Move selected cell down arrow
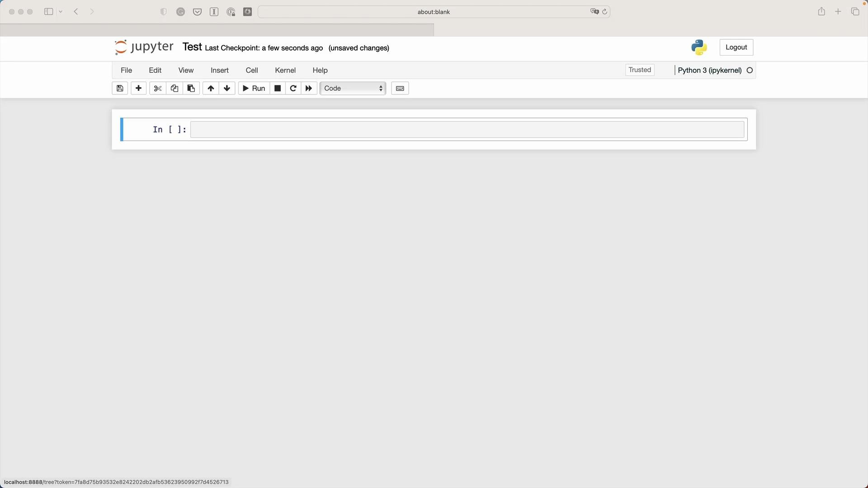Image resolution: width=868 pixels, height=488 pixels. coord(227,88)
